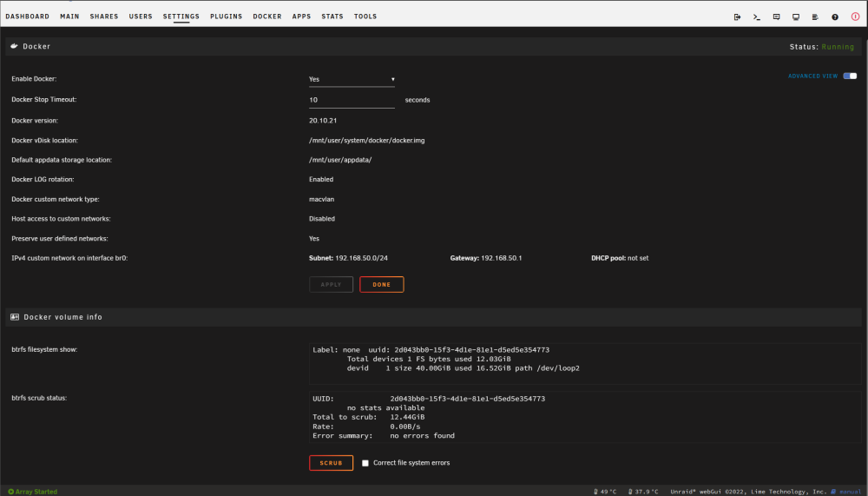Click the help question mark icon

[835, 17]
